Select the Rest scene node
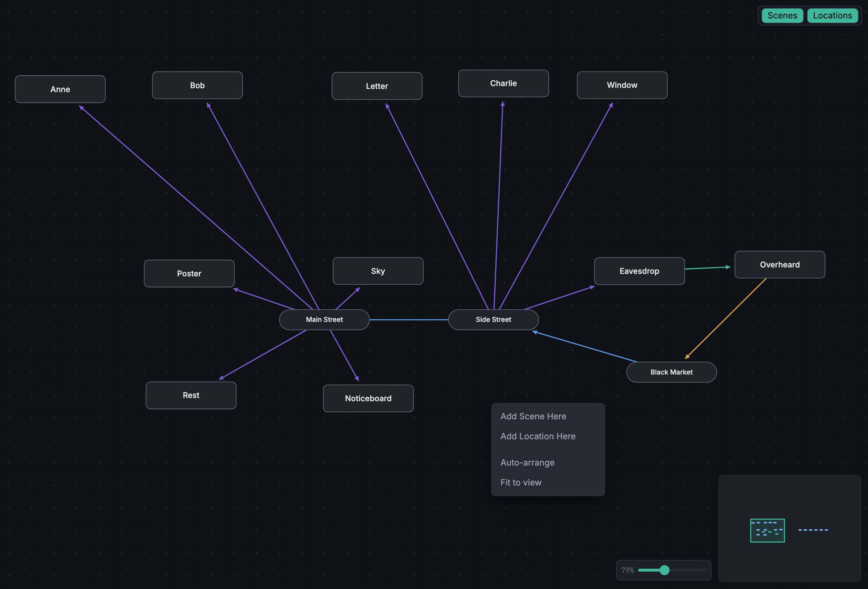This screenshot has height=589, width=868. click(191, 395)
